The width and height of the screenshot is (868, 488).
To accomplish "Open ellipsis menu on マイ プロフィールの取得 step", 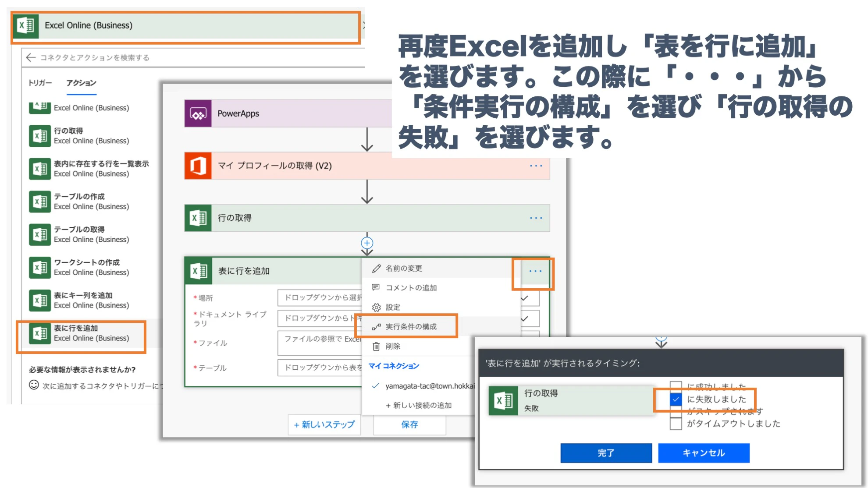I will pyautogui.click(x=536, y=166).
